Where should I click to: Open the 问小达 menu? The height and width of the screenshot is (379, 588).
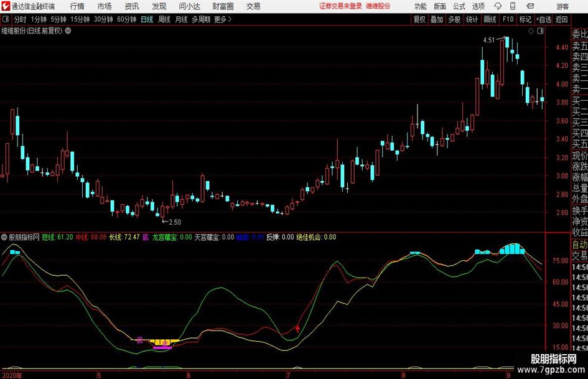click(x=189, y=6)
